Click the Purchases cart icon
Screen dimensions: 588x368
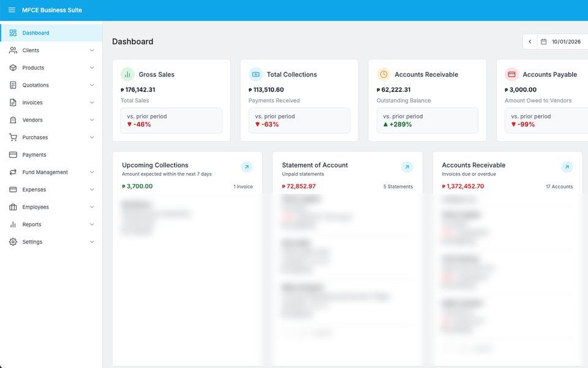[x=13, y=137]
